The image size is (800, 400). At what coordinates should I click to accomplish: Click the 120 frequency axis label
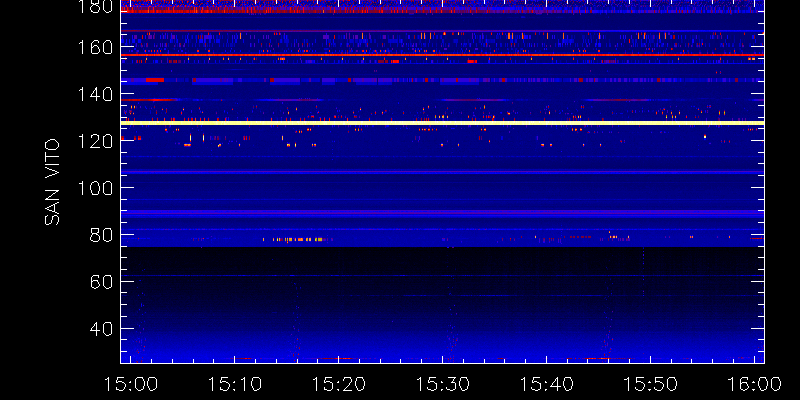tap(94, 141)
